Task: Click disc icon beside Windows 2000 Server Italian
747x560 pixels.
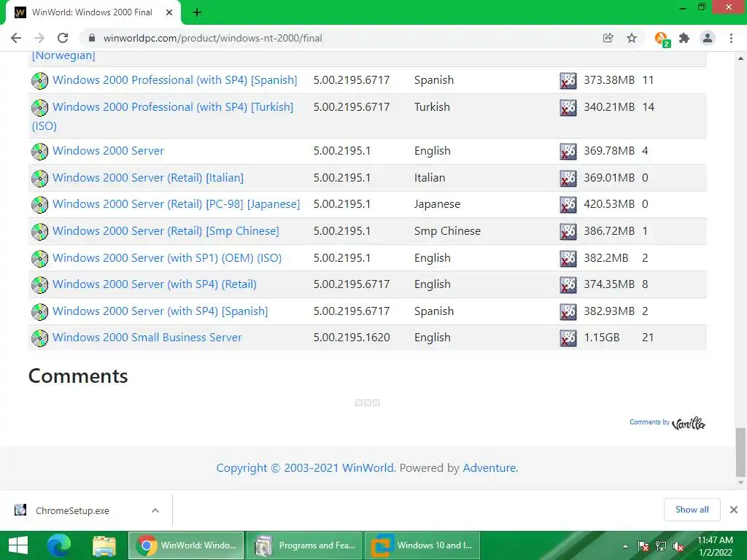Action: point(39,178)
